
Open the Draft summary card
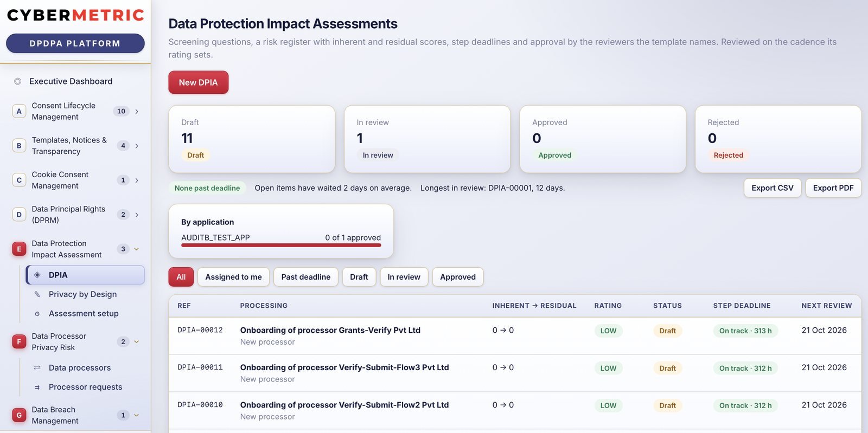(252, 139)
